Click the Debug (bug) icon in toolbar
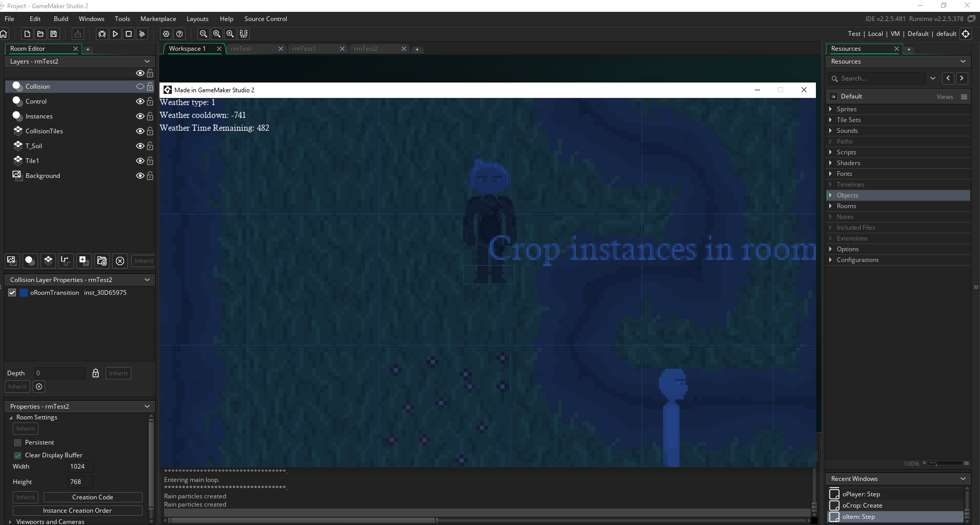The image size is (980, 525). pyautogui.click(x=102, y=34)
